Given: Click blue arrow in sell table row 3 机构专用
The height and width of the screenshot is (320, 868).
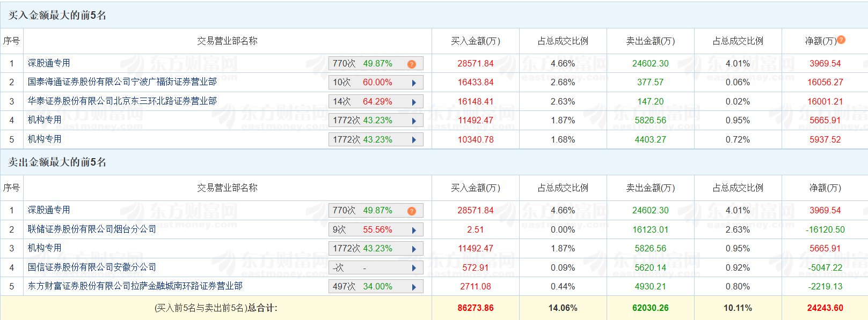Looking at the screenshot, I should click(414, 249).
